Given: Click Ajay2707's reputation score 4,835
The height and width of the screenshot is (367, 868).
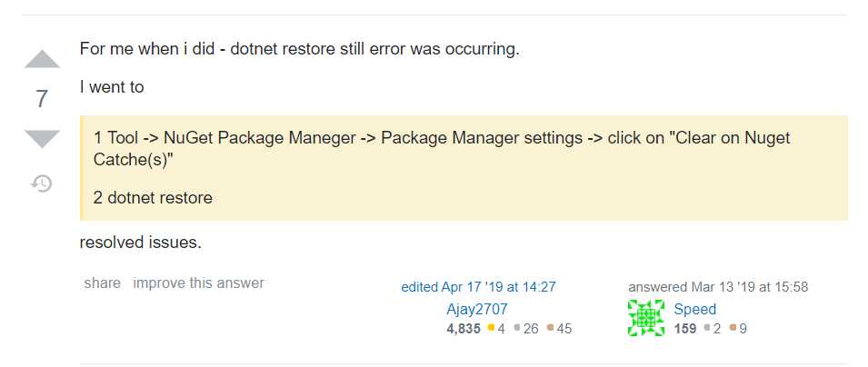Looking at the screenshot, I should (464, 329).
